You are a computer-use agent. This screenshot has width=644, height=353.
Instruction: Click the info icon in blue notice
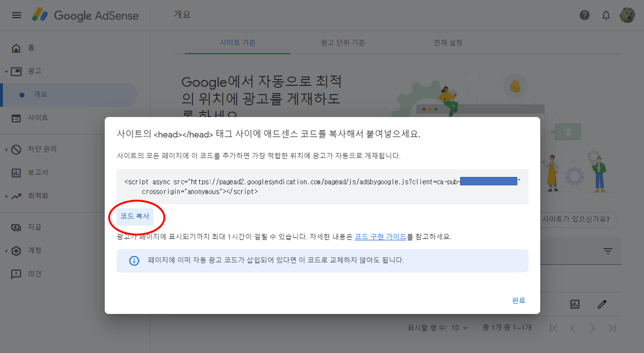(134, 261)
